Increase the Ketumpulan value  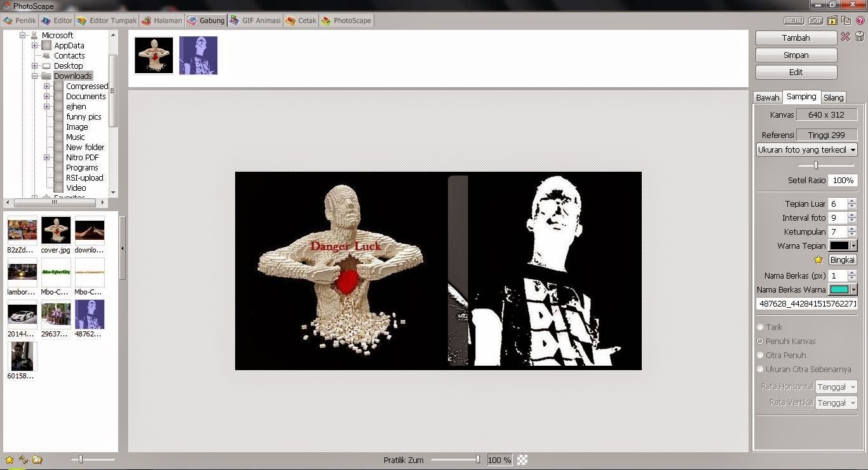852,229
